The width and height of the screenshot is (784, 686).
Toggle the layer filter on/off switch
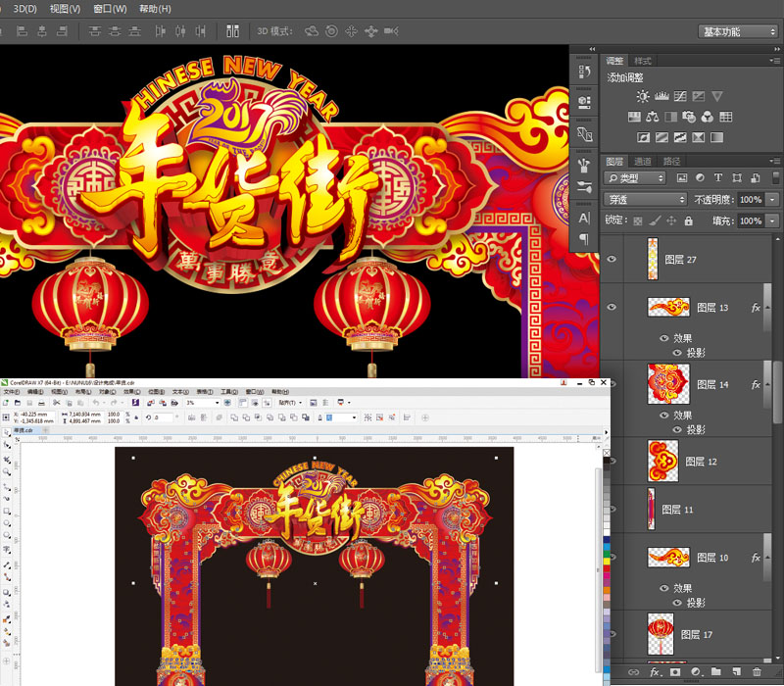click(775, 177)
